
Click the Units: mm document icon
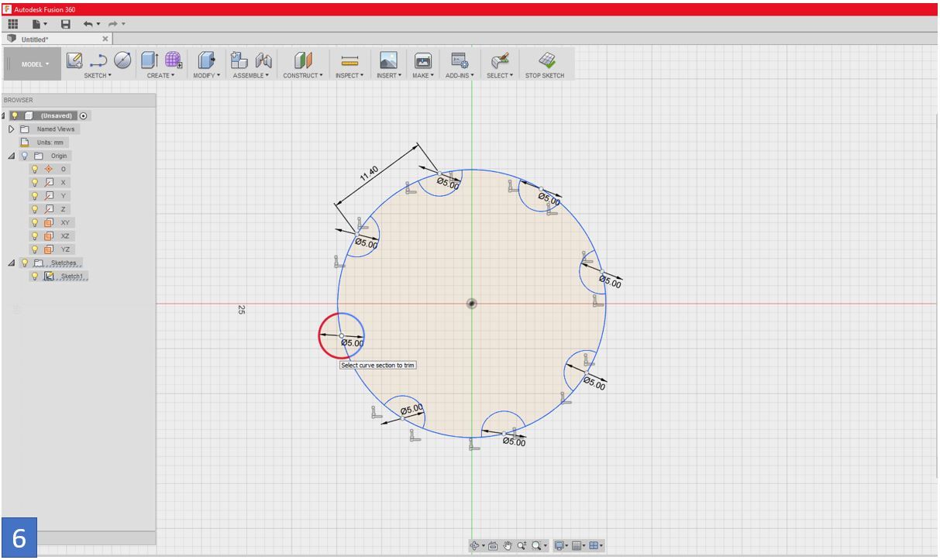click(24, 143)
